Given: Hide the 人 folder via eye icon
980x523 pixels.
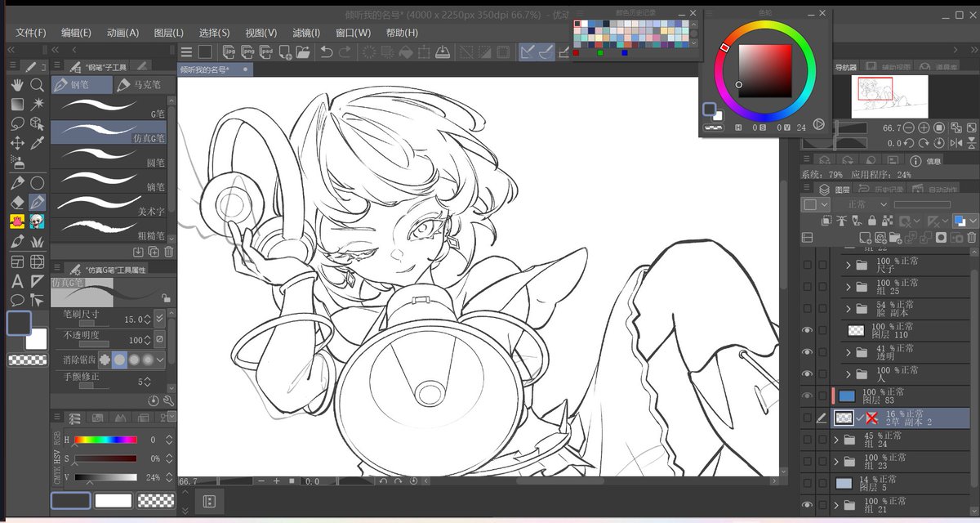Looking at the screenshot, I should [x=808, y=374].
